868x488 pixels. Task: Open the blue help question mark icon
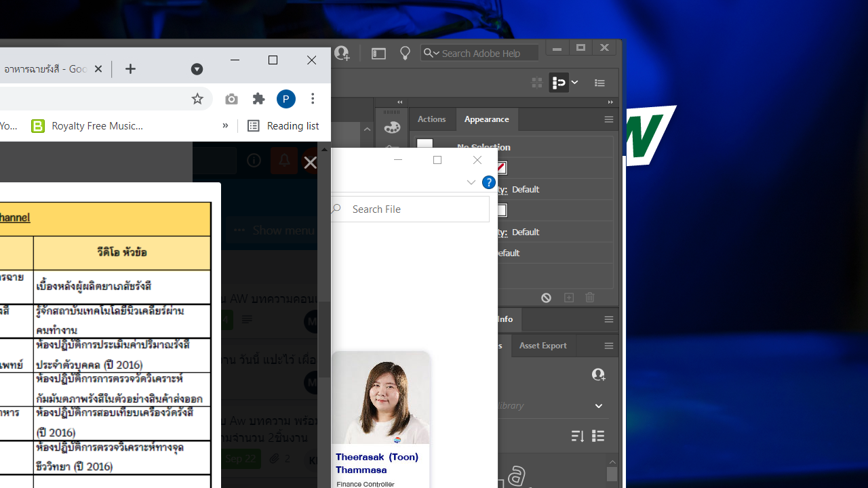[x=488, y=182]
